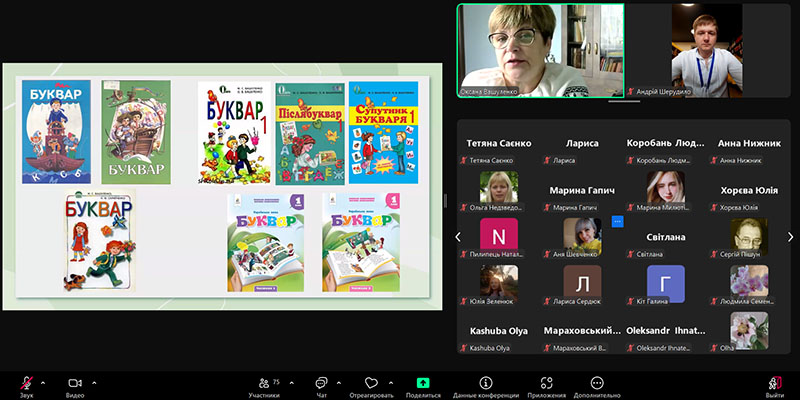Expand the arrow next to Чат
The height and width of the screenshot is (400, 800).
point(339,383)
